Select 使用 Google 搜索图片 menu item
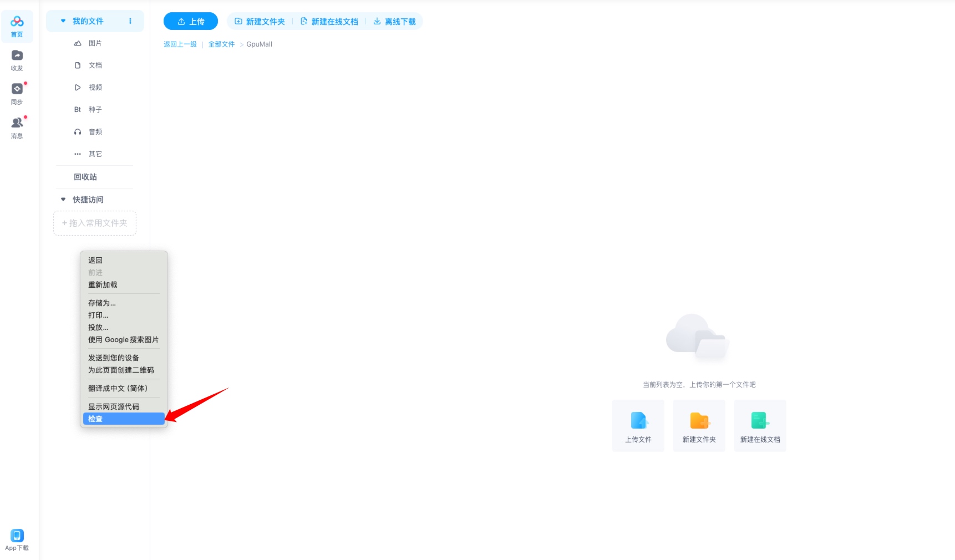The height and width of the screenshot is (560, 955). click(x=124, y=339)
